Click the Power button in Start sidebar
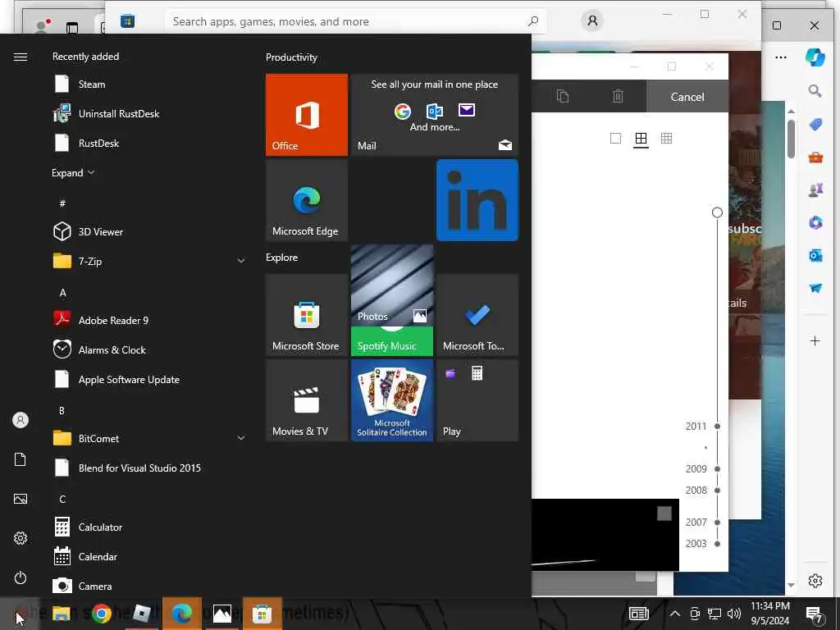 pyautogui.click(x=21, y=577)
